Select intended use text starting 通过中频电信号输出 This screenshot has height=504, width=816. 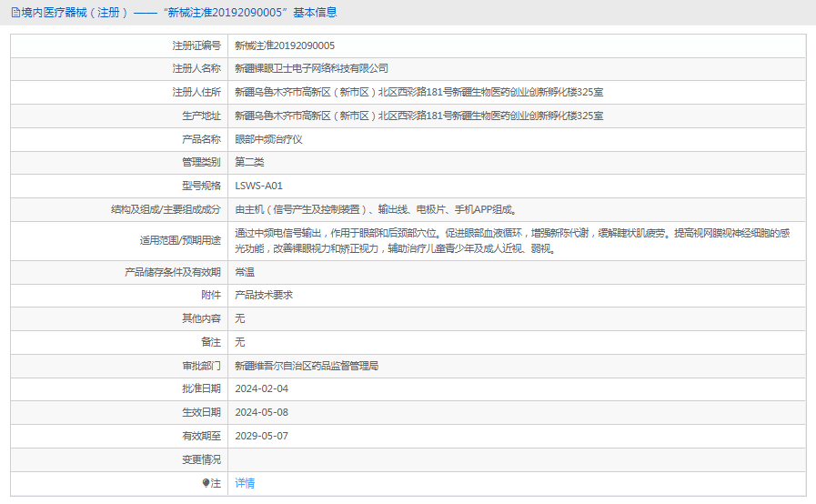tap(512, 240)
